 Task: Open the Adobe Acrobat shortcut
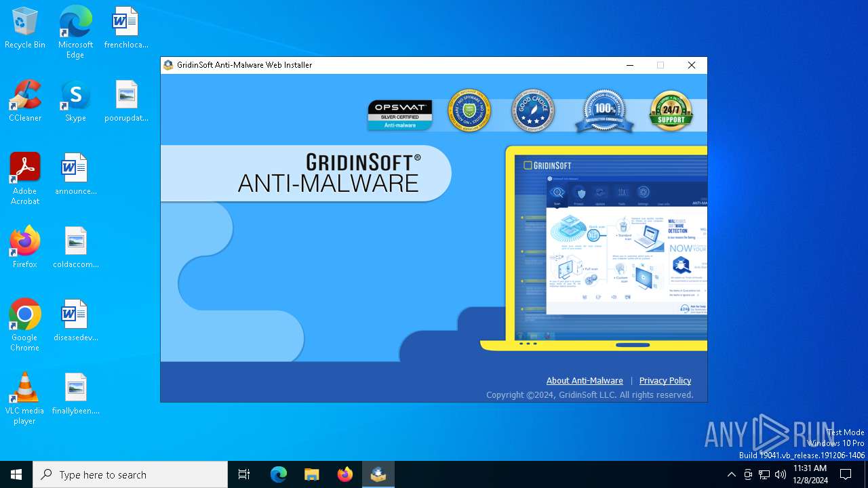pyautogui.click(x=25, y=179)
